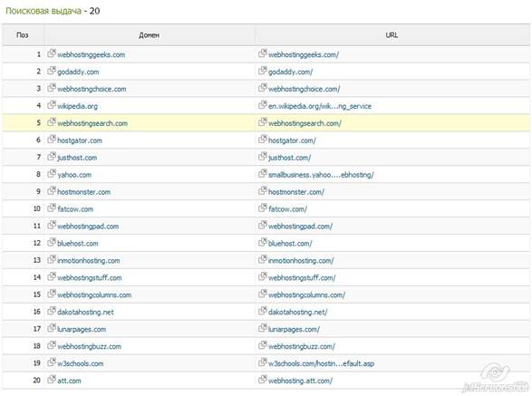Click external-link icon beside en.wikipedia.org URL
Viewport: 532px width, 396px height.
262,105
